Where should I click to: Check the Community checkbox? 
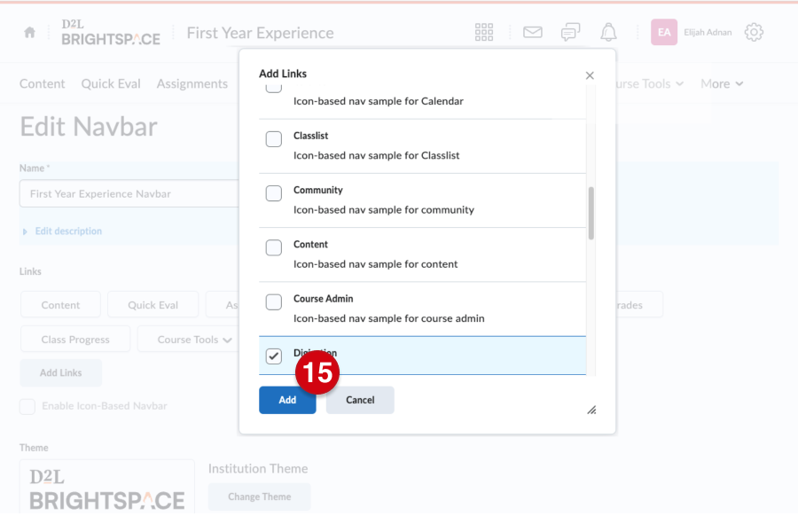click(274, 193)
